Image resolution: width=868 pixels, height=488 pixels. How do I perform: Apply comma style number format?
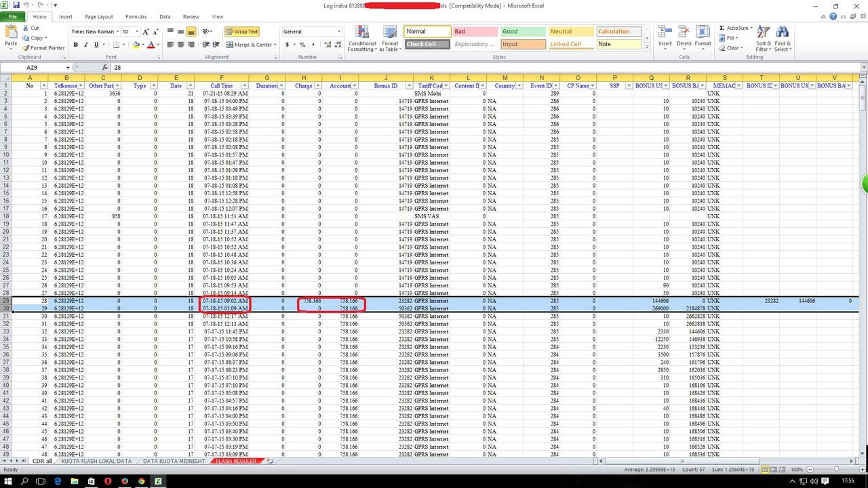click(x=313, y=45)
